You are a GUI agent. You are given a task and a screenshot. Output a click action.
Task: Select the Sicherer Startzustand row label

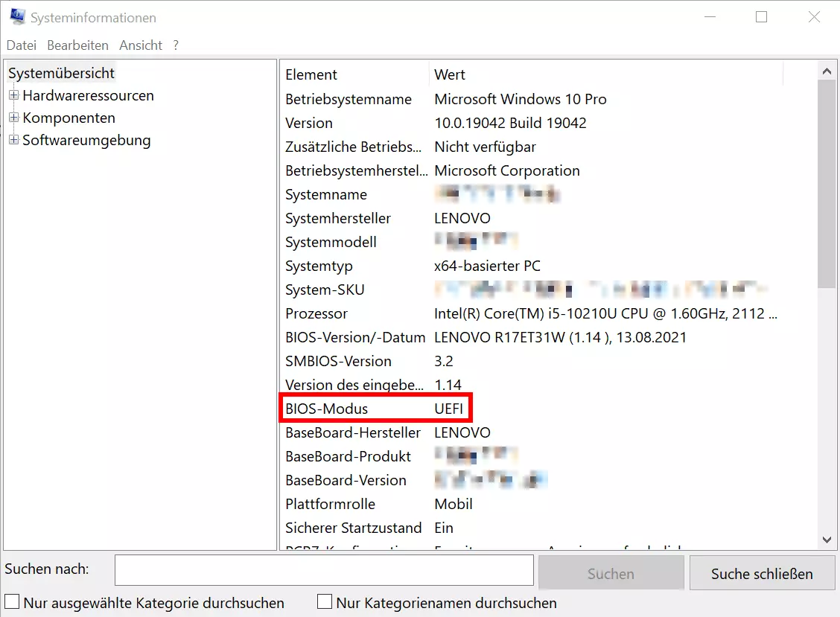[x=354, y=528]
